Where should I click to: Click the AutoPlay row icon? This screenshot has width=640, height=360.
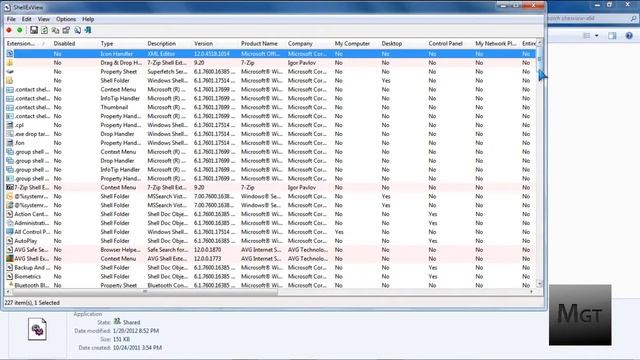click(10, 241)
